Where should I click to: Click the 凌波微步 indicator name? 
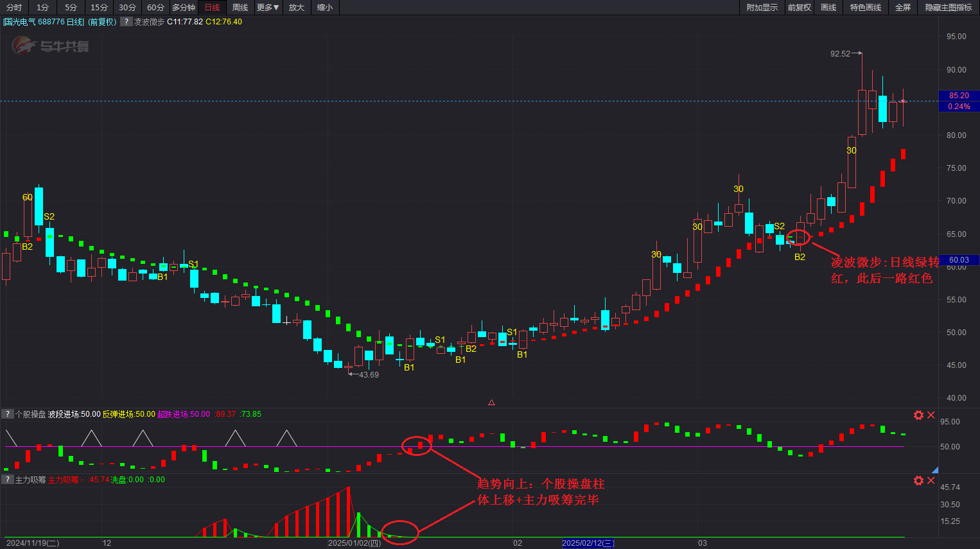pyautogui.click(x=149, y=22)
